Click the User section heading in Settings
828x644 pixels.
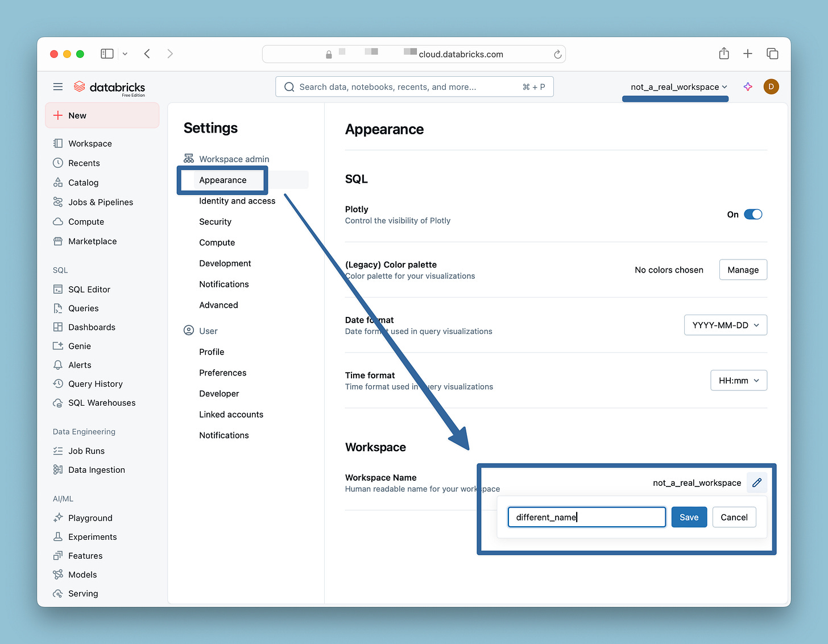click(201, 331)
